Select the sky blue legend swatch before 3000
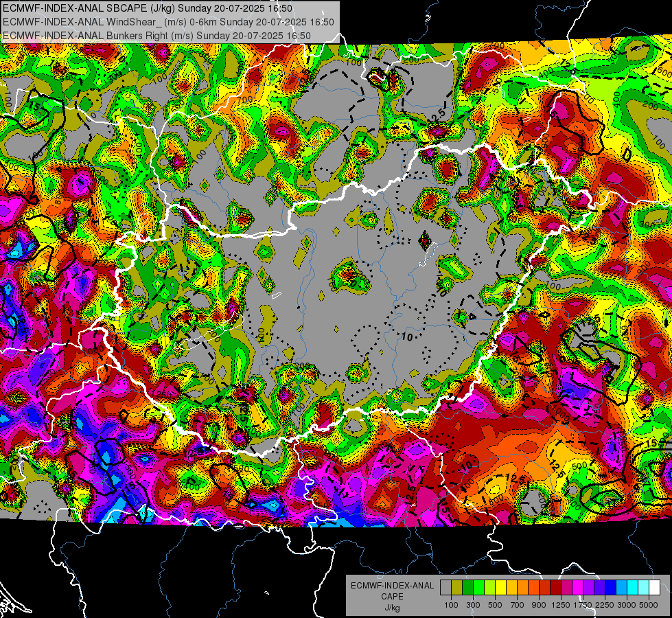This screenshot has width=672, height=618. point(621,588)
